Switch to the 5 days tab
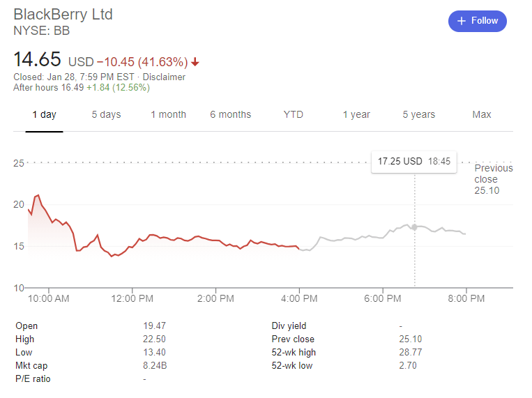 pyautogui.click(x=106, y=114)
